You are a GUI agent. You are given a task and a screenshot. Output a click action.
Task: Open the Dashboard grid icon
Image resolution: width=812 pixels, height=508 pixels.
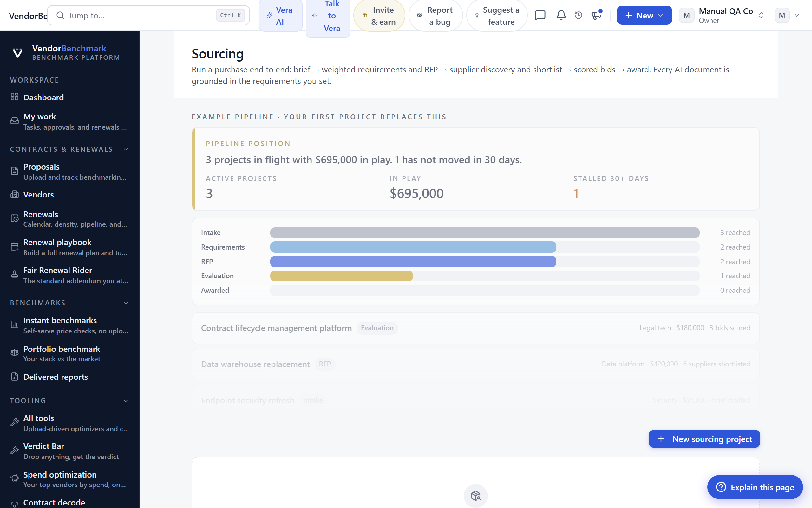pos(14,97)
